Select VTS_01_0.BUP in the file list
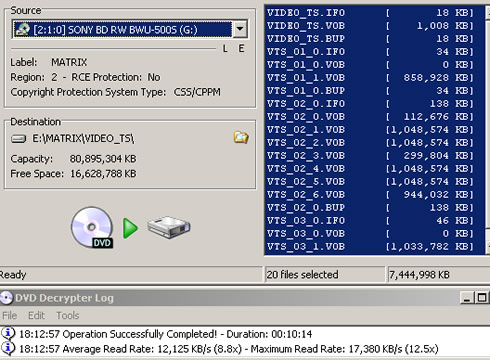The width and height of the screenshot is (490, 360). [374, 91]
